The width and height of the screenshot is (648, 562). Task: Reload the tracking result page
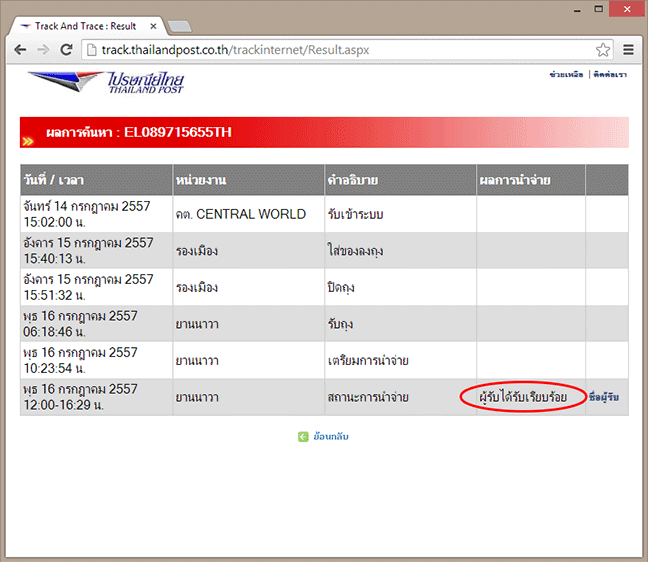click(x=67, y=49)
